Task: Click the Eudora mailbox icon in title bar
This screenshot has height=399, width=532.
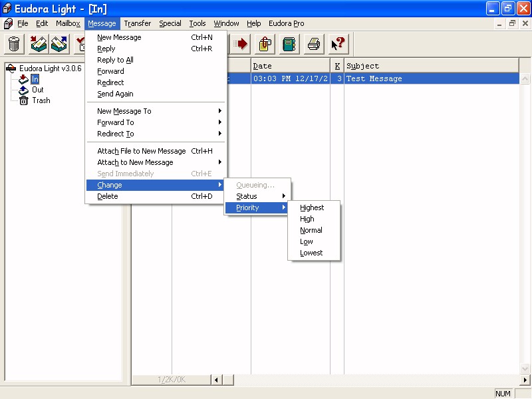Action: (7, 9)
